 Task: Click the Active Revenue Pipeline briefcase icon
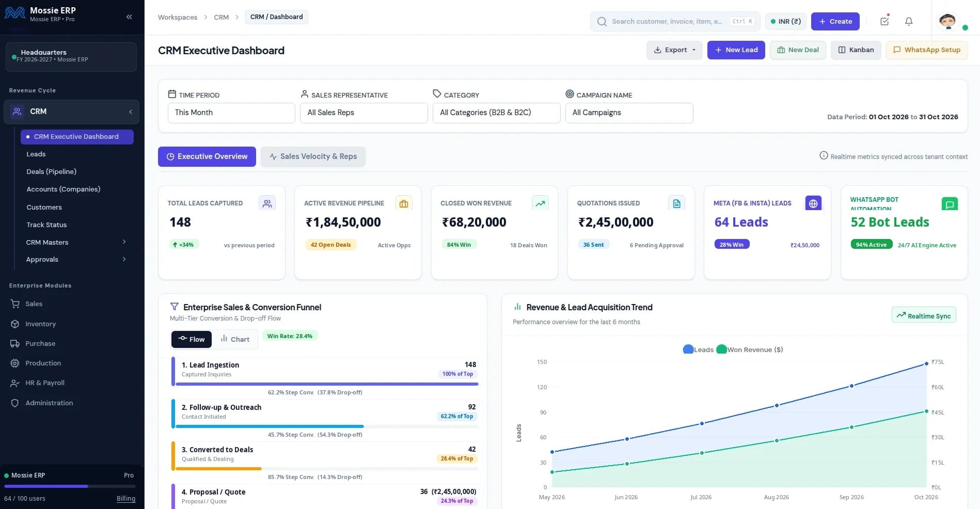tap(404, 203)
